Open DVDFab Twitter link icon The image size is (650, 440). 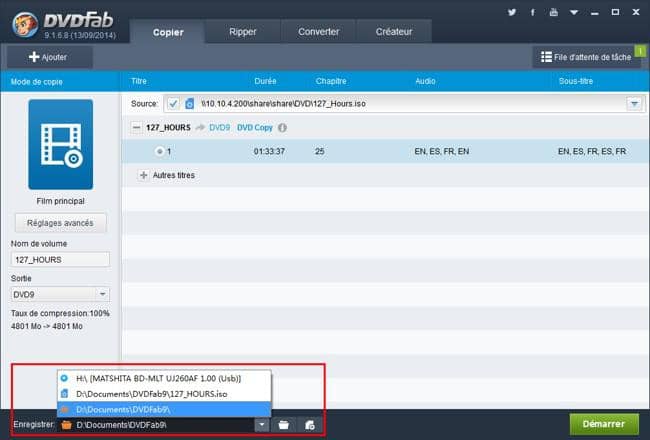(x=512, y=12)
